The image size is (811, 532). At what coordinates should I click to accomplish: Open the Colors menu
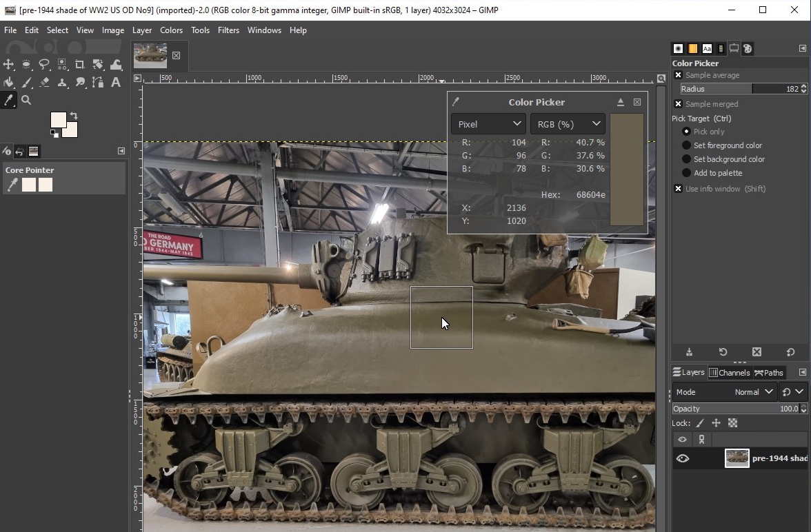pyautogui.click(x=171, y=30)
